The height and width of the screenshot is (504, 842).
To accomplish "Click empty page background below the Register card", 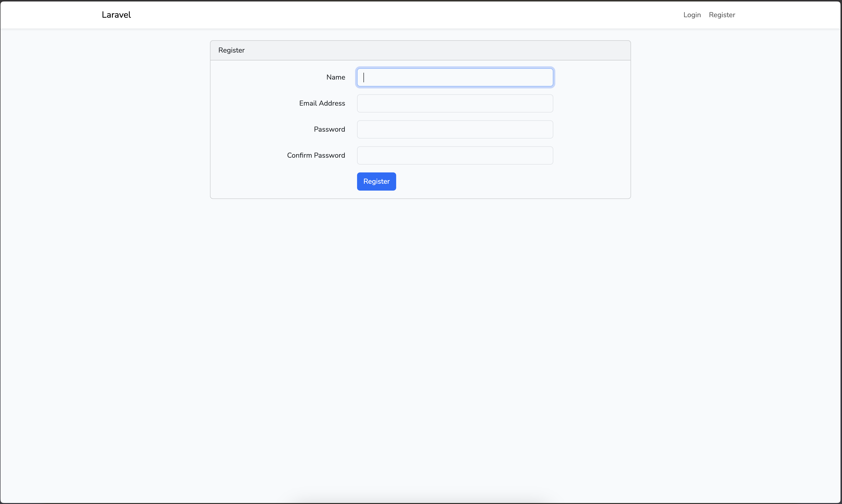I will click(420, 306).
